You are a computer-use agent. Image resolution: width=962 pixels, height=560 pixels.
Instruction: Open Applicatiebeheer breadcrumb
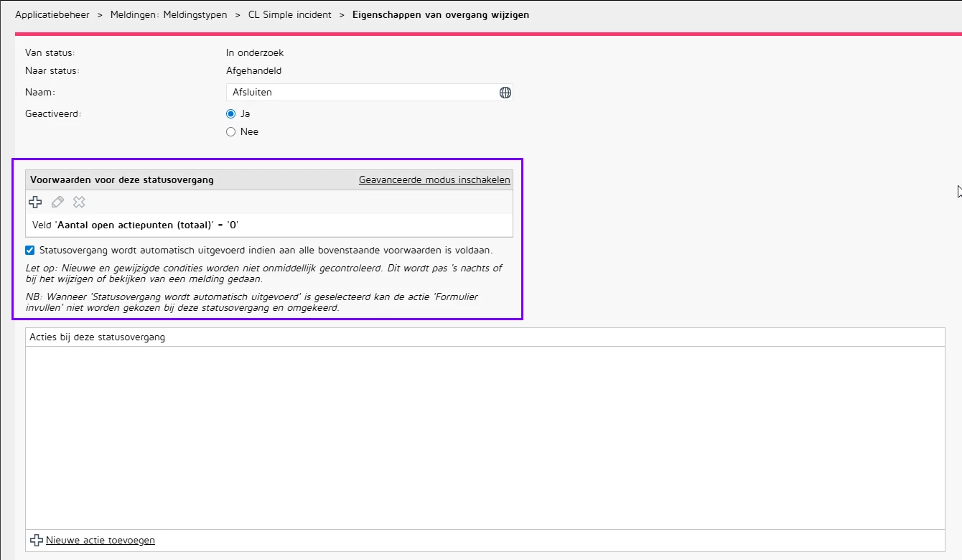[52, 14]
